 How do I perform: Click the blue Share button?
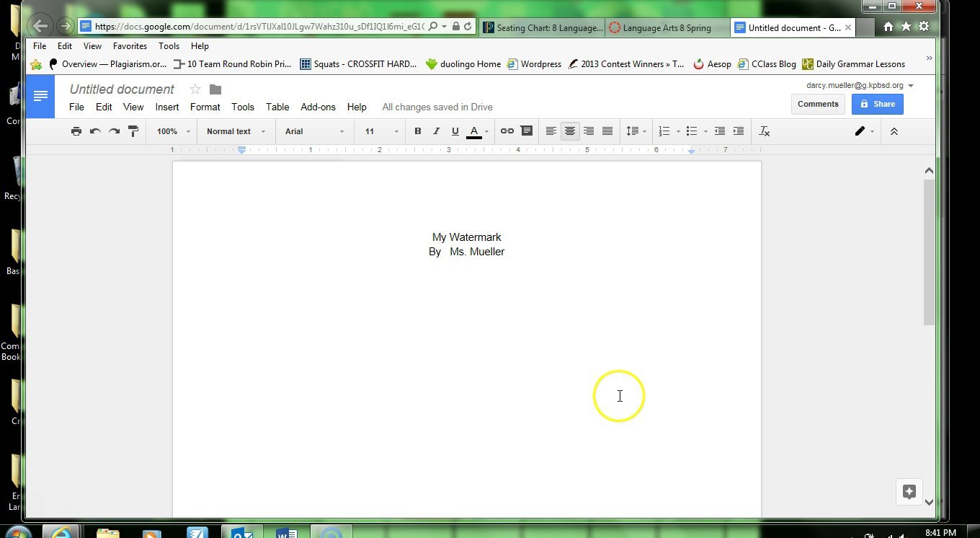[x=877, y=104]
